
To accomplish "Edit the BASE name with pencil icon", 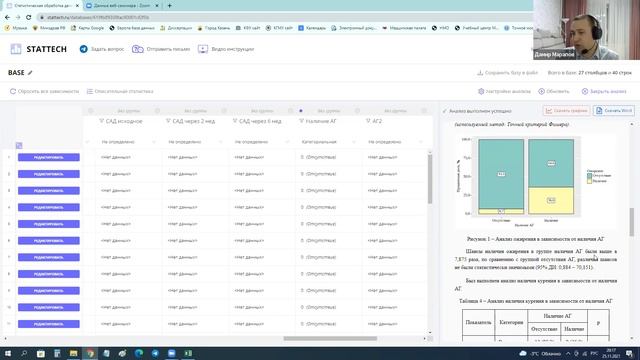I will pyautogui.click(x=30, y=73).
